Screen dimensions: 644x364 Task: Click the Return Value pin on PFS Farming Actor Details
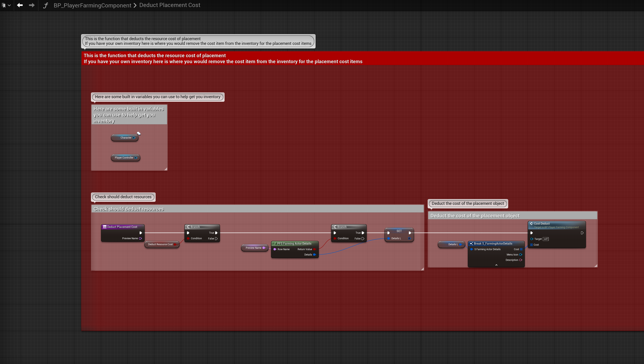pos(314,249)
